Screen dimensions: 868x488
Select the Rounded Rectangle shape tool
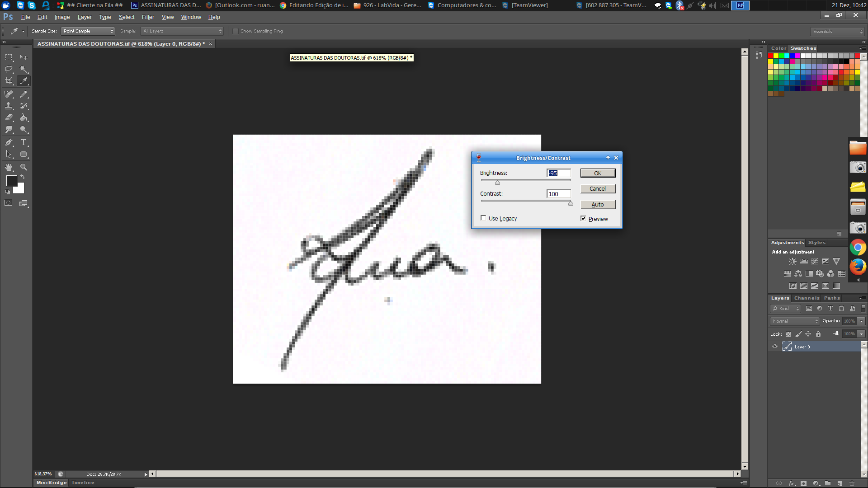(x=24, y=154)
